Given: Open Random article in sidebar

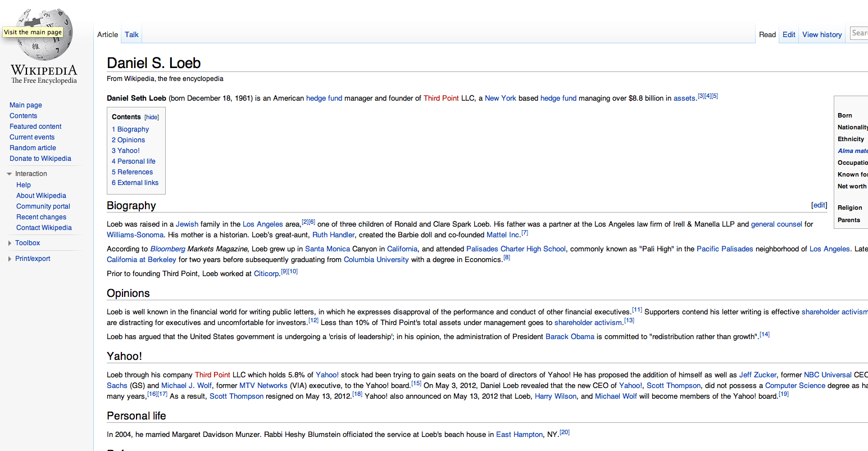Looking at the screenshot, I should tap(33, 148).
